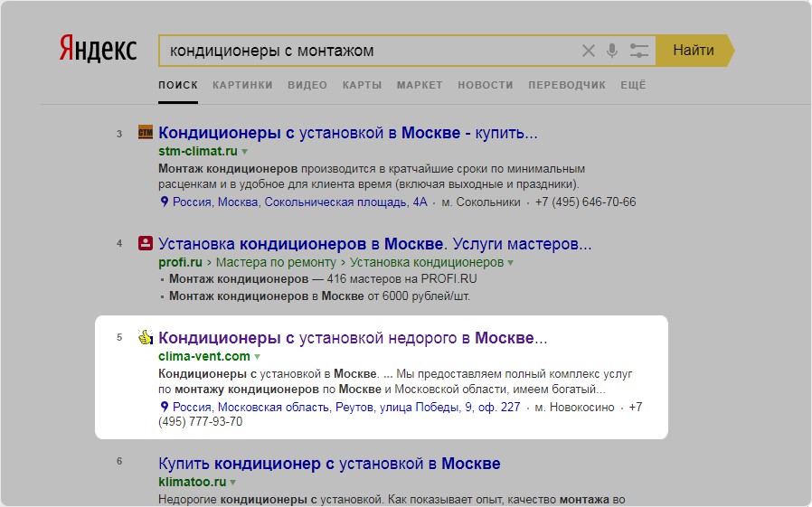The width and height of the screenshot is (812, 507).
Task: Switch to the Картинки tab
Action: pyautogui.click(x=242, y=85)
